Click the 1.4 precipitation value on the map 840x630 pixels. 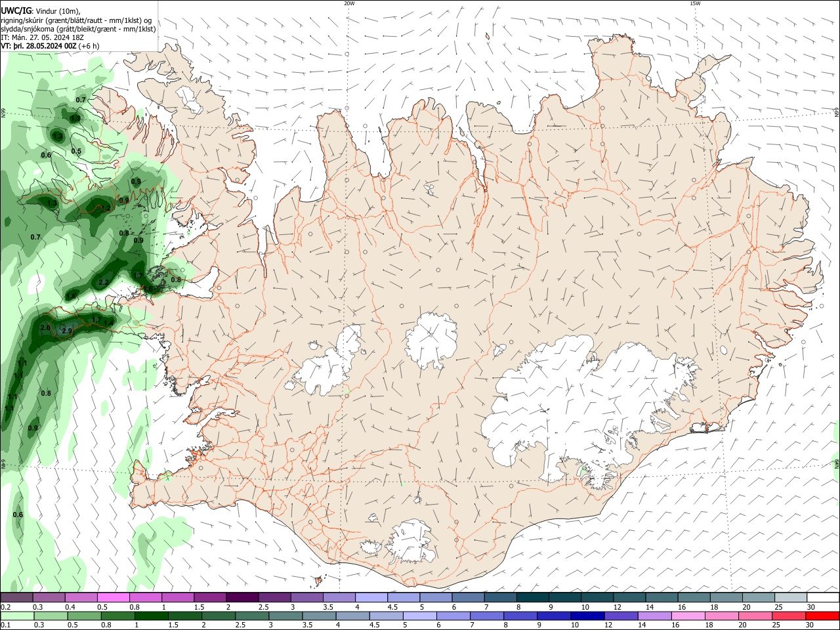[x=108, y=323]
